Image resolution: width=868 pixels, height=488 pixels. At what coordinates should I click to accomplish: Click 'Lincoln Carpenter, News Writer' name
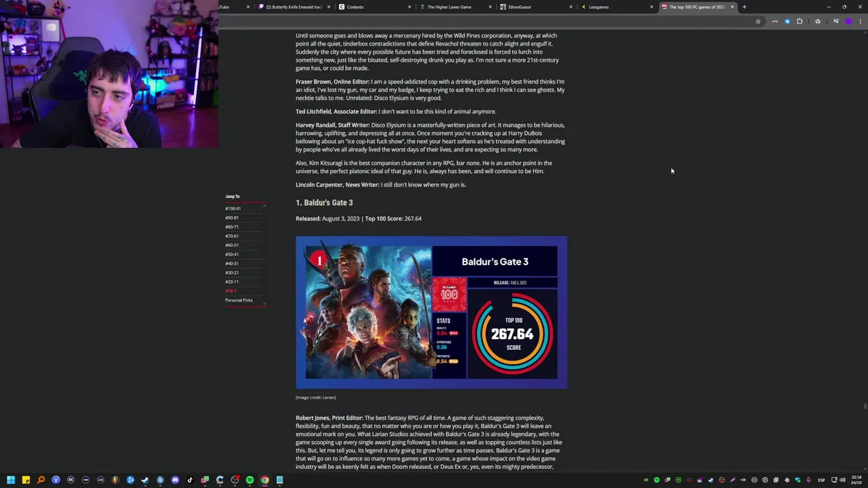coord(337,185)
